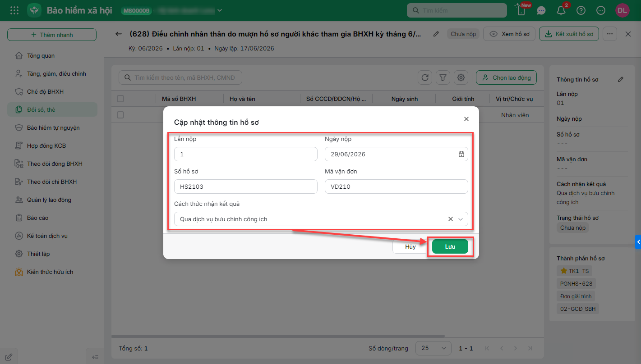This screenshot has height=364, width=641.
Task: Open Tăng, giảm, điều chỉnh menu
Action: 52,73
